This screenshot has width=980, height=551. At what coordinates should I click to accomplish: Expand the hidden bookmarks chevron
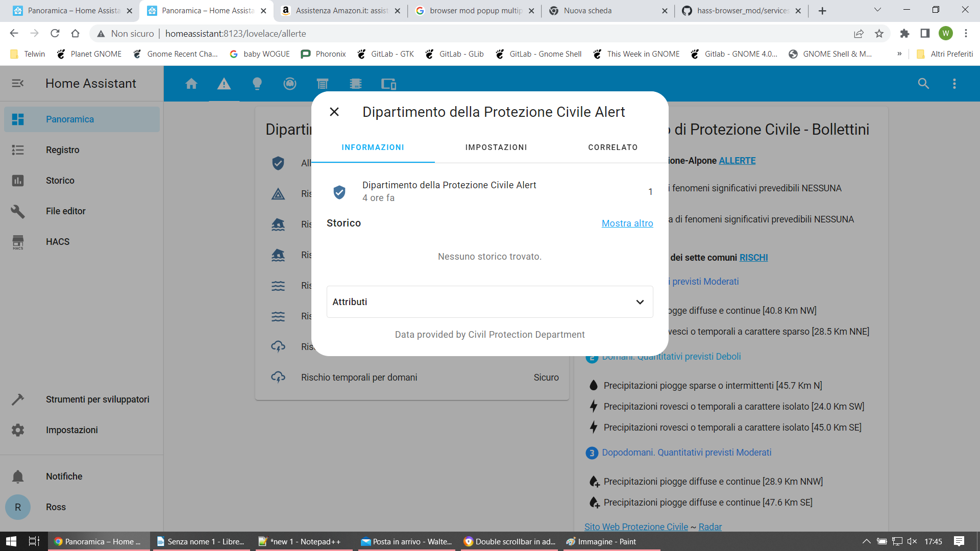click(899, 54)
